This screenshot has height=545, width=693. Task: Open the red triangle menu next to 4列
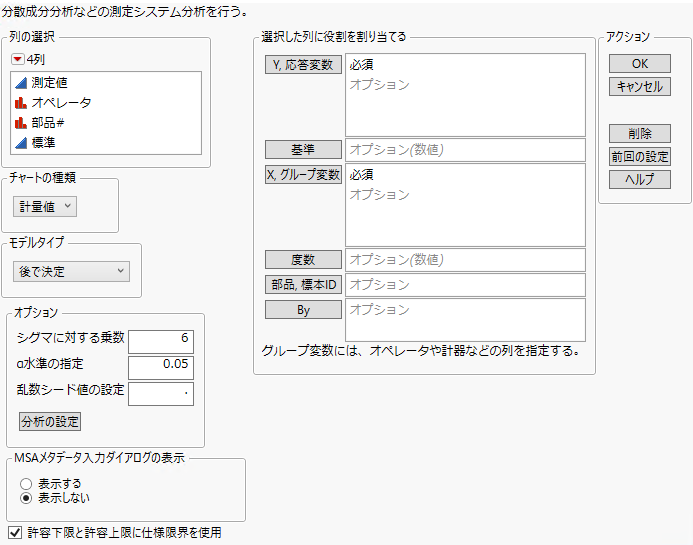18,59
